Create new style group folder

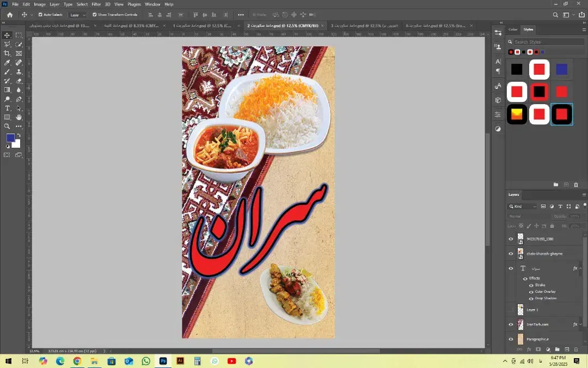(556, 184)
